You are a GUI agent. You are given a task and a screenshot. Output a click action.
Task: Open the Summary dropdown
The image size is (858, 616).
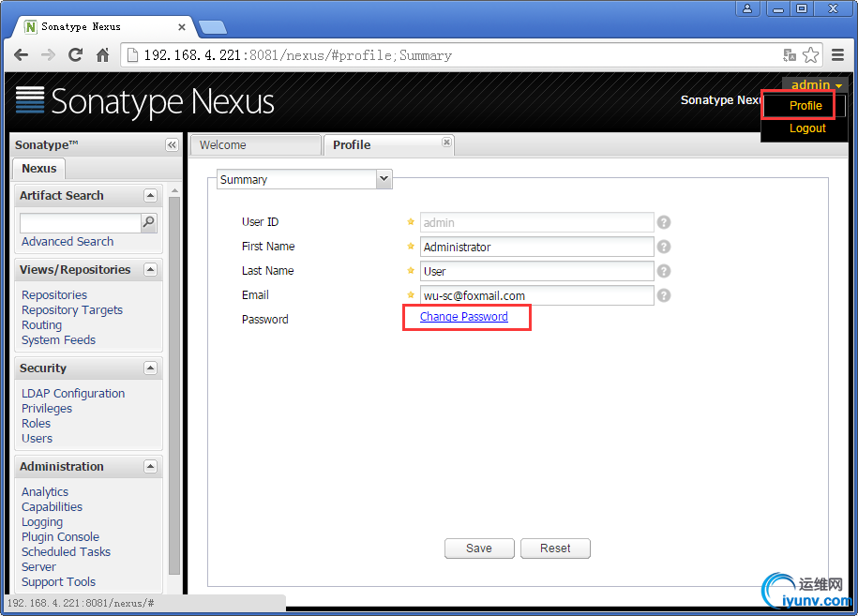384,179
